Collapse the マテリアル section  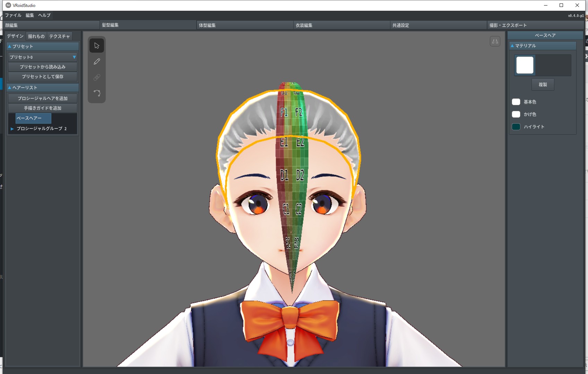click(512, 46)
